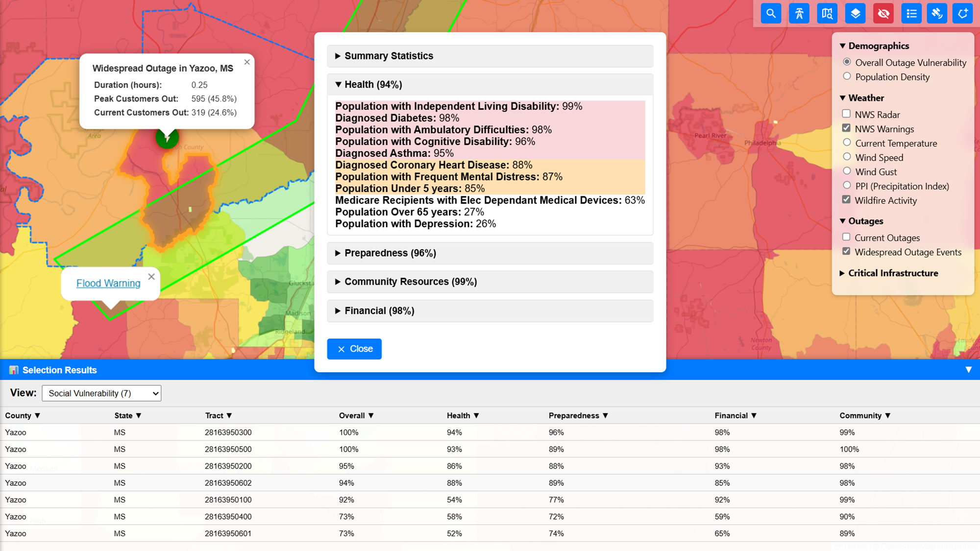980x551 pixels.
Task: Click the power transmission tower icon
Action: [x=799, y=14]
